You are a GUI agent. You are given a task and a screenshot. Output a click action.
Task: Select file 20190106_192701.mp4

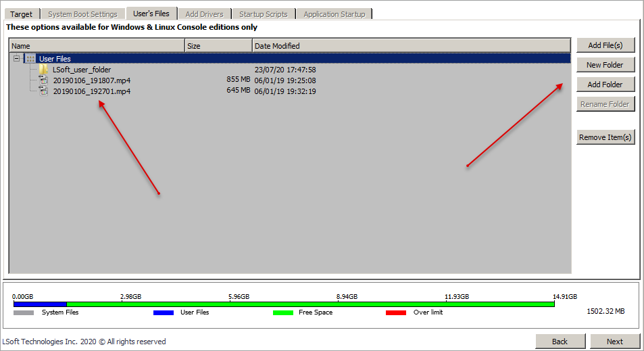point(92,91)
